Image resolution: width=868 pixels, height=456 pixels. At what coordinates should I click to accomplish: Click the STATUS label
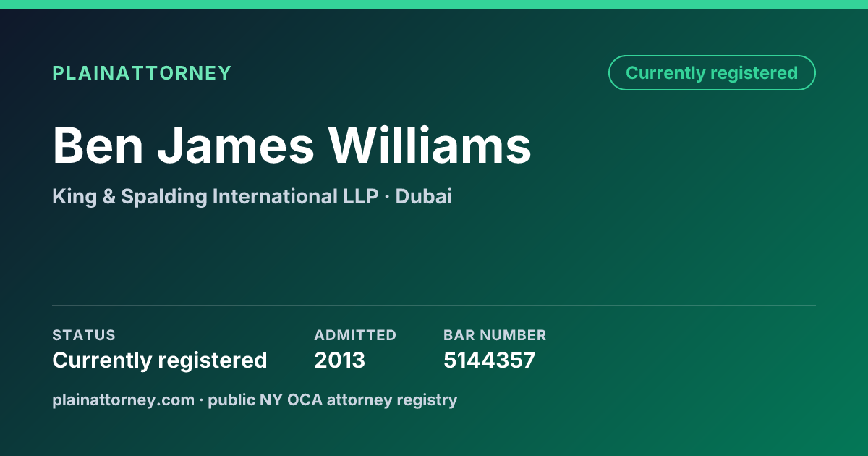84,335
